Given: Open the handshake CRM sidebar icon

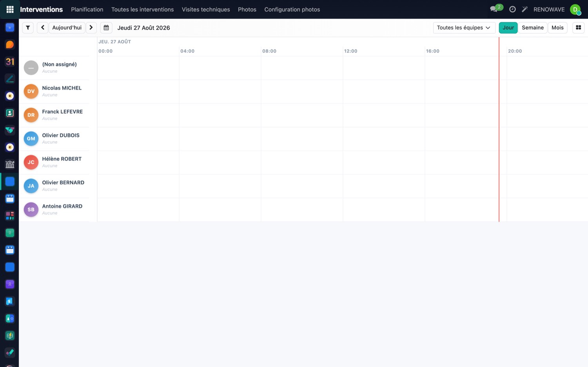Looking at the screenshot, I should pyautogui.click(x=10, y=130).
